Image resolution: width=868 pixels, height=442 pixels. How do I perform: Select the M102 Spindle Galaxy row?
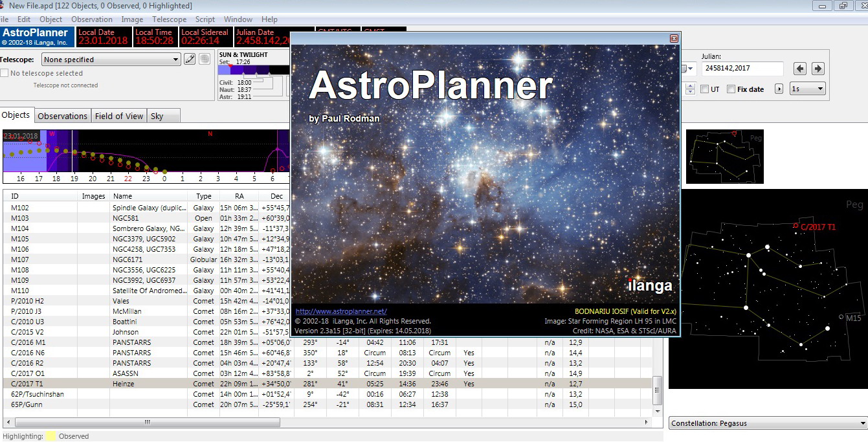click(x=148, y=208)
